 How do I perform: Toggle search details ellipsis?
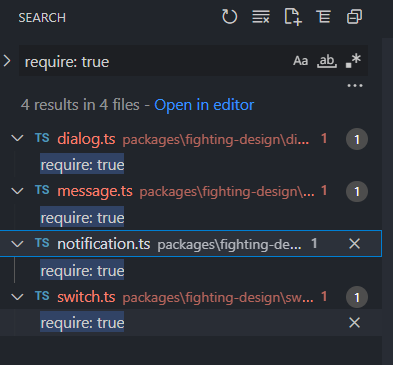click(x=355, y=86)
